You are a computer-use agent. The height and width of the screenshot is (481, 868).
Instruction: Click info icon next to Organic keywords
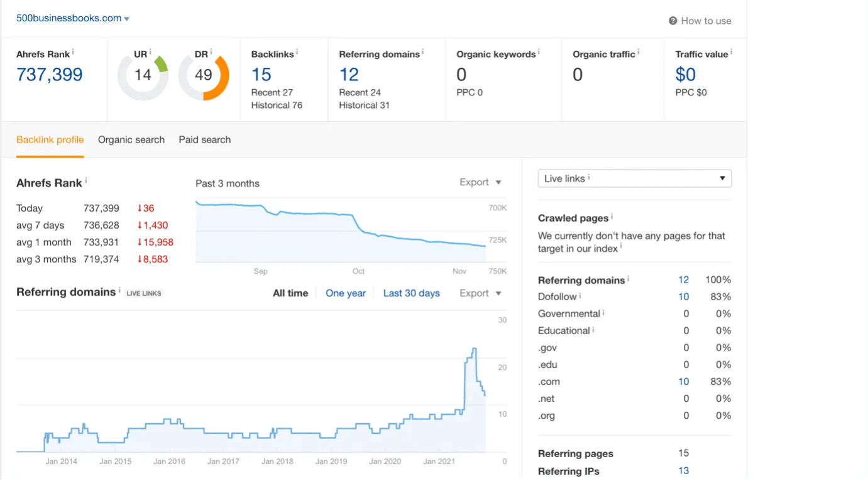coord(539,52)
